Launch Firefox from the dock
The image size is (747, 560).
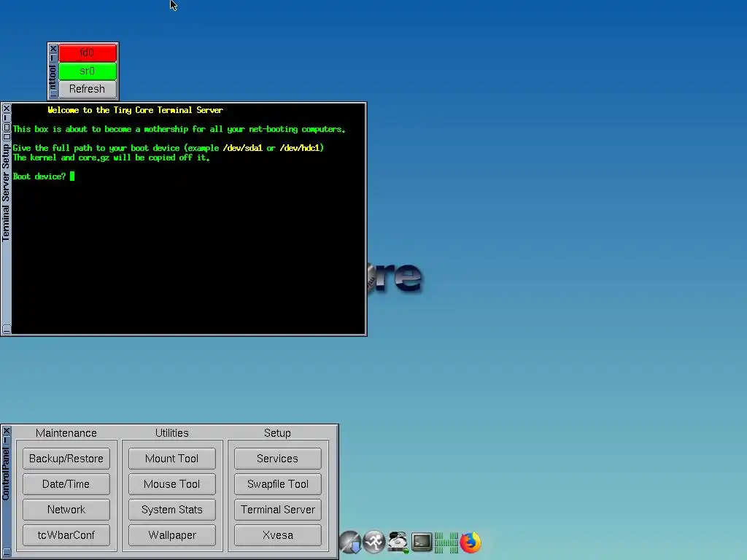point(471,542)
